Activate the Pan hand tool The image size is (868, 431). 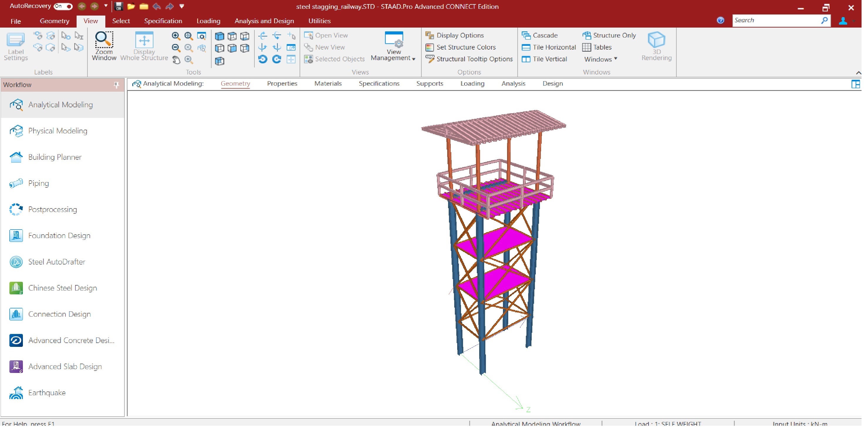176,60
